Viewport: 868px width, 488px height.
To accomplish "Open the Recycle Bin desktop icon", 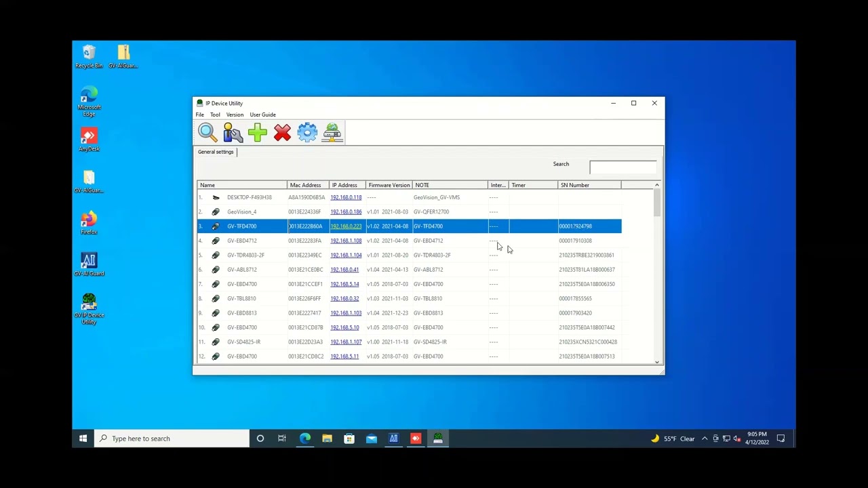I will (89, 57).
